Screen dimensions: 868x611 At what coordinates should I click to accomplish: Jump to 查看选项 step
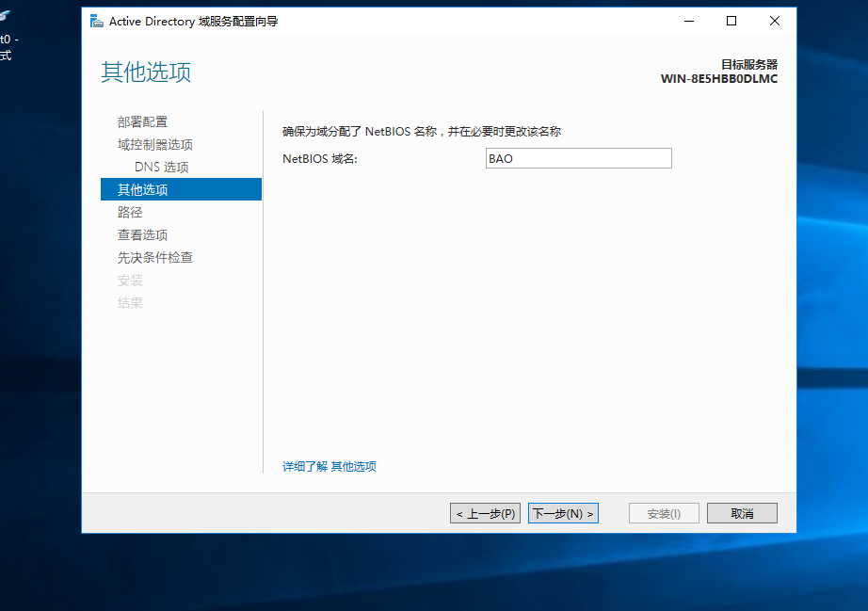pos(142,234)
